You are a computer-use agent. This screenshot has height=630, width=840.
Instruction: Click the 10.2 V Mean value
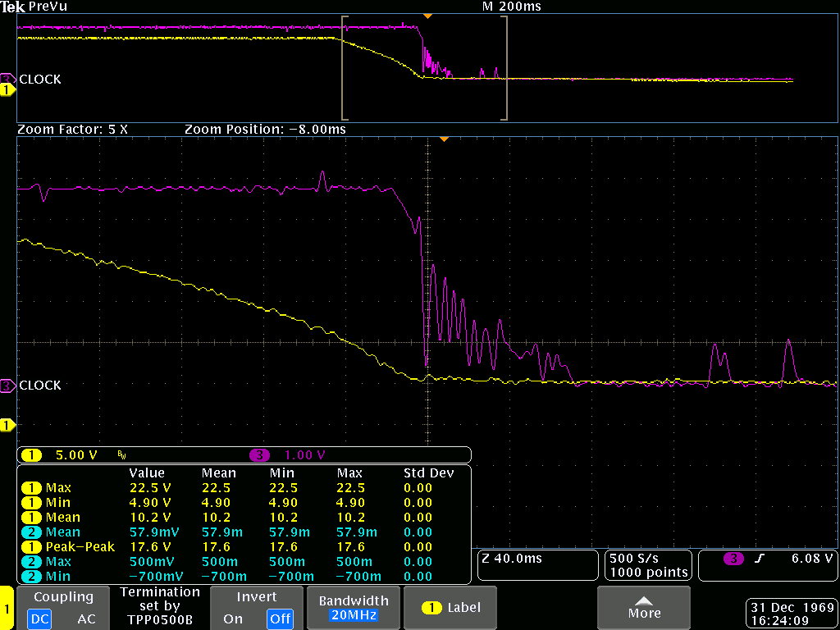(x=150, y=518)
